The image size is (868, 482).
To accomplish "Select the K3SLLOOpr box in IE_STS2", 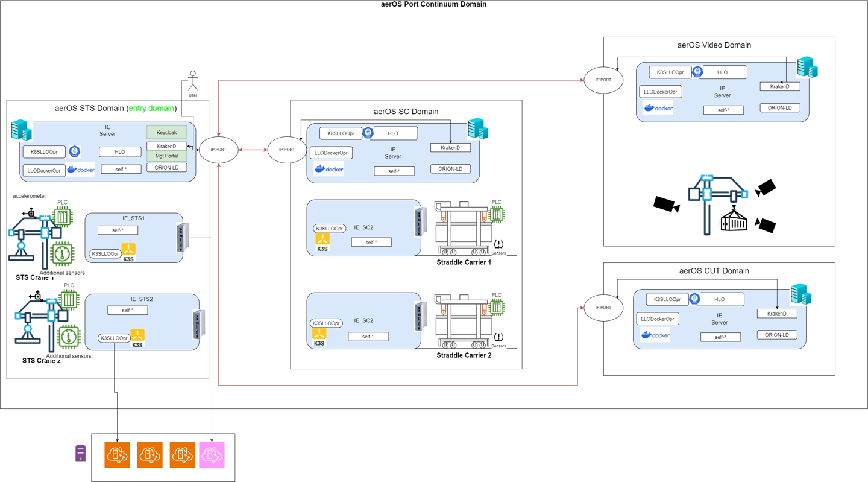I will (x=115, y=338).
